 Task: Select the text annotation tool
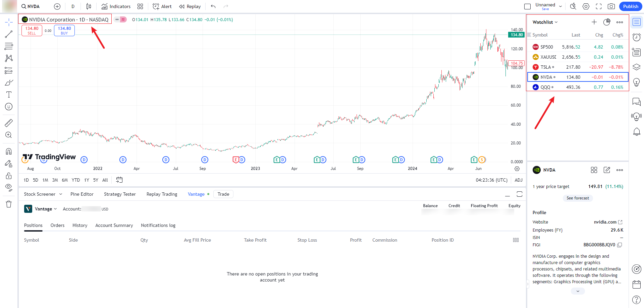pos(9,95)
